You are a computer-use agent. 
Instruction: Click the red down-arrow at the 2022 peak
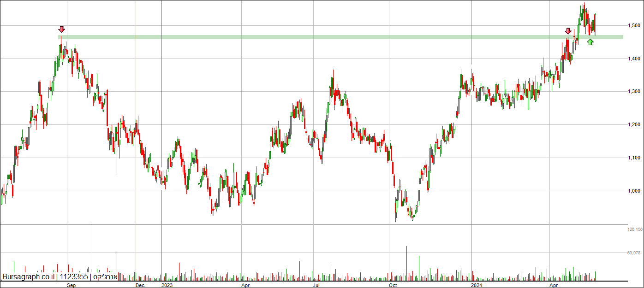pos(62,29)
